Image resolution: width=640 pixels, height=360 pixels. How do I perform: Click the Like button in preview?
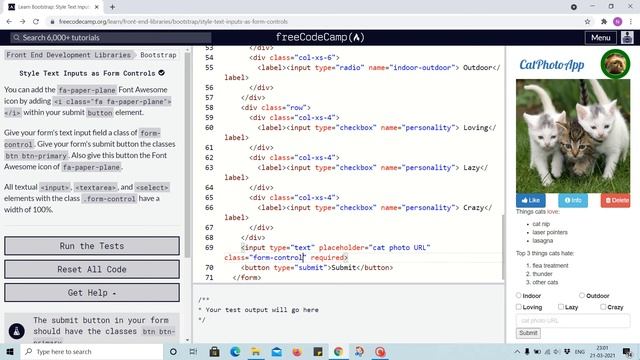531,200
